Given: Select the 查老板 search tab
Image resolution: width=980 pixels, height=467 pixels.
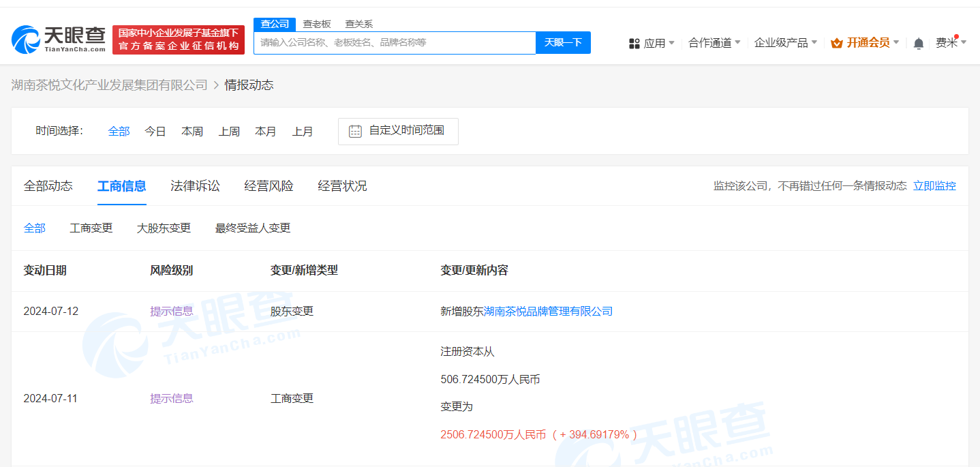Looking at the screenshot, I should pos(317,24).
